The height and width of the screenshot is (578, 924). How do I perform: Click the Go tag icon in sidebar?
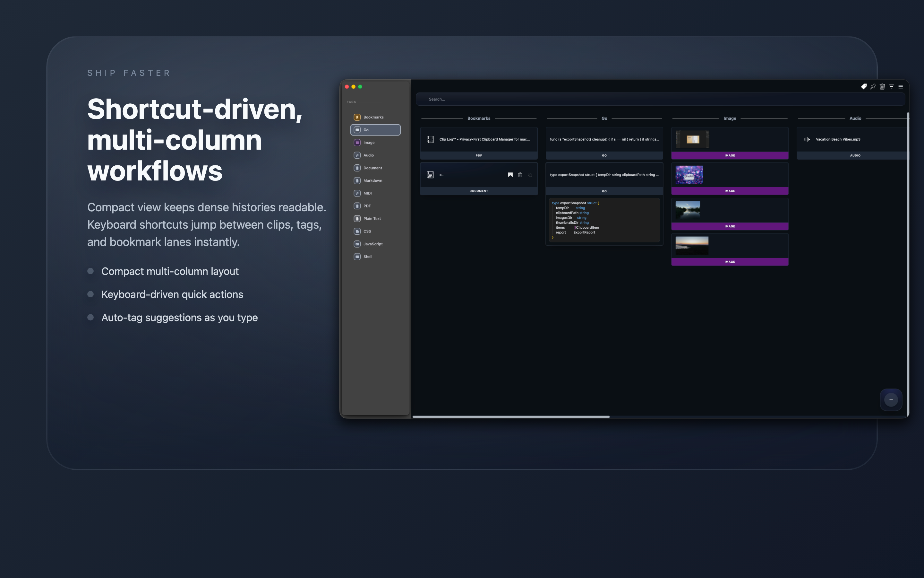tap(357, 130)
